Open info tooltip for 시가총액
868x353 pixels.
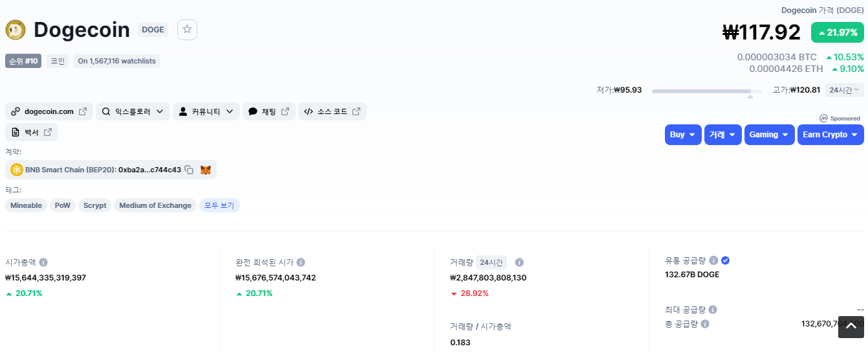pyautogui.click(x=43, y=262)
